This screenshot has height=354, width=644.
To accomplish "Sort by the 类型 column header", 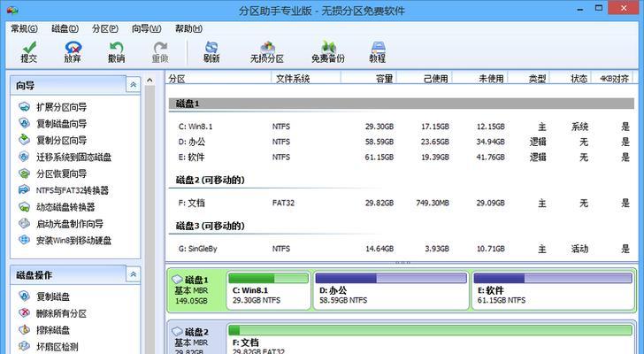I will tap(529, 78).
